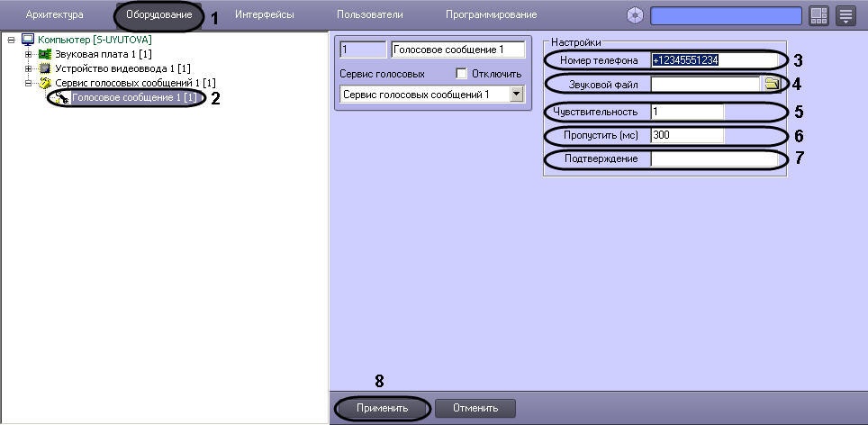868x425 pixels.
Task: Toggle the Отключить checkbox
Action: pyautogui.click(x=462, y=73)
